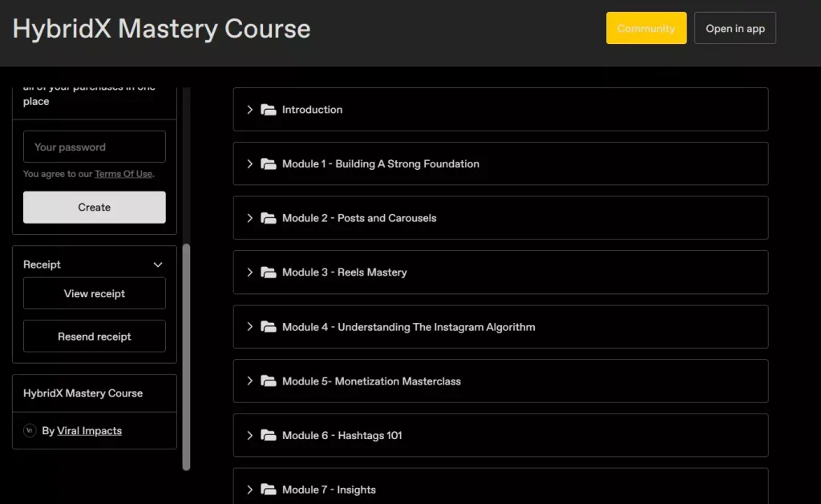Click the Open in app button
The image size is (821, 504).
pyautogui.click(x=734, y=29)
